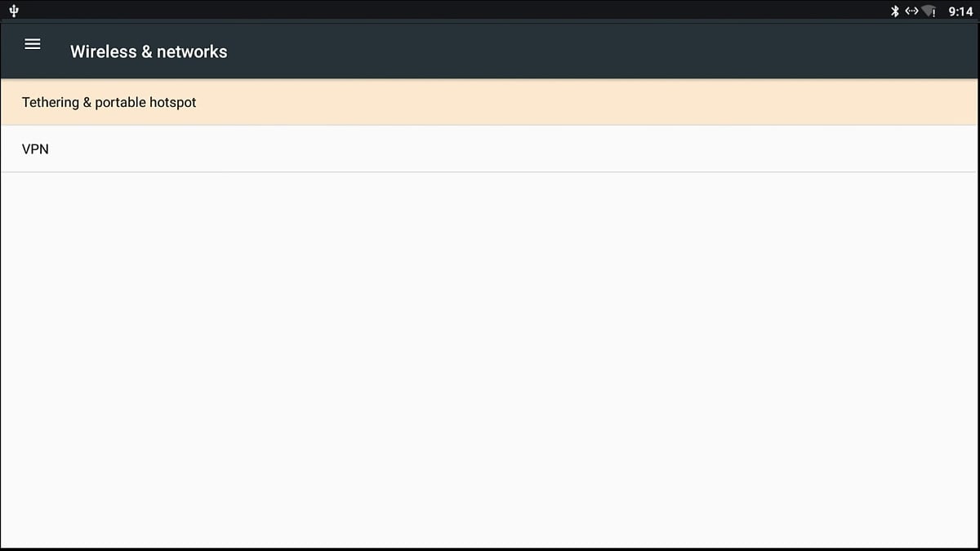Screen dimensions: 980x551
Task: Click the status bar at screen top
Action: point(490,11)
